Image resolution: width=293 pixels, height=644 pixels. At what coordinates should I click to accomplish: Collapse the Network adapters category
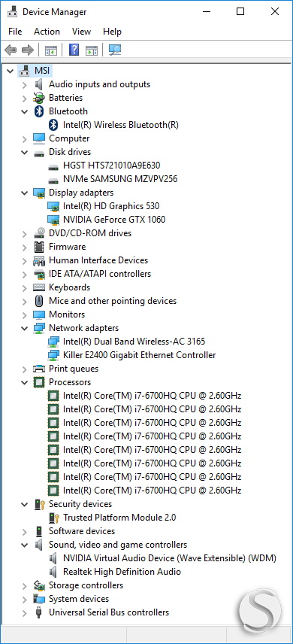24,328
